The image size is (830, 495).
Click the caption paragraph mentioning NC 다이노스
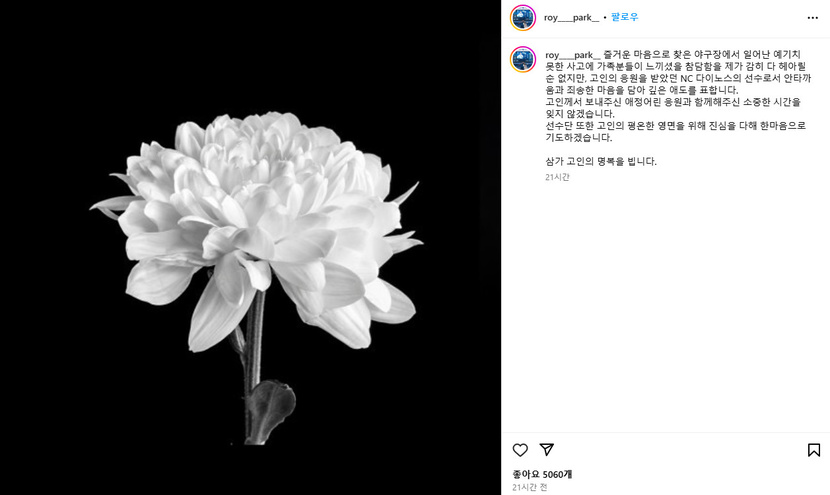point(678,72)
